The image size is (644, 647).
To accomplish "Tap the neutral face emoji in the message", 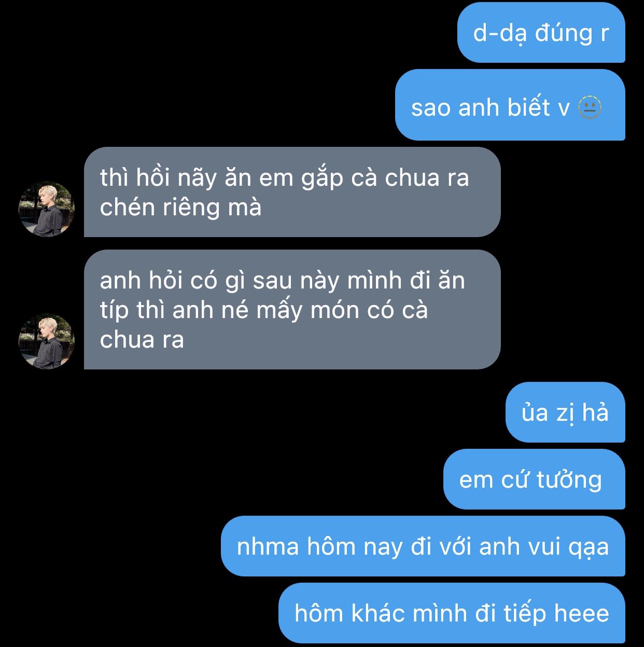I will (x=590, y=107).
